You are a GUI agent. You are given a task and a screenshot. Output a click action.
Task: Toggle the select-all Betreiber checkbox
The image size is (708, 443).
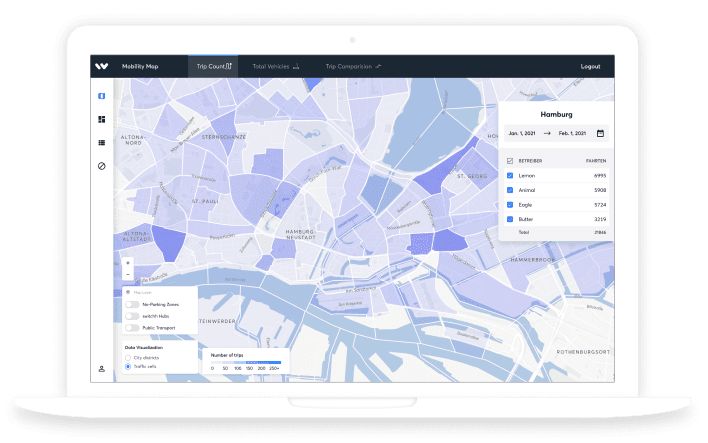click(x=510, y=161)
